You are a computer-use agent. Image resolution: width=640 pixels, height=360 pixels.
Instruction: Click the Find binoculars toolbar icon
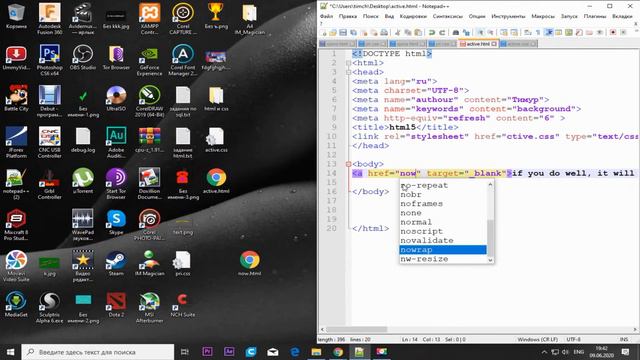point(456,32)
